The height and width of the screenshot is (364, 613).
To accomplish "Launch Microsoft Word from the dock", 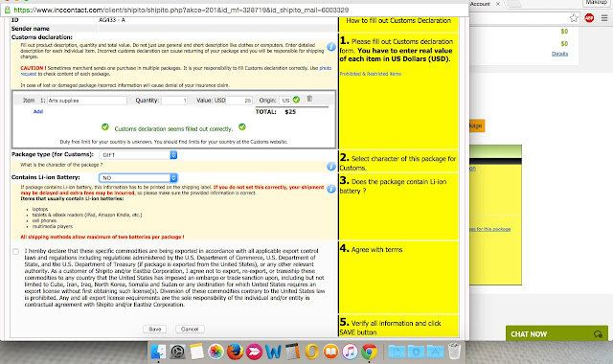I will (273, 352).
